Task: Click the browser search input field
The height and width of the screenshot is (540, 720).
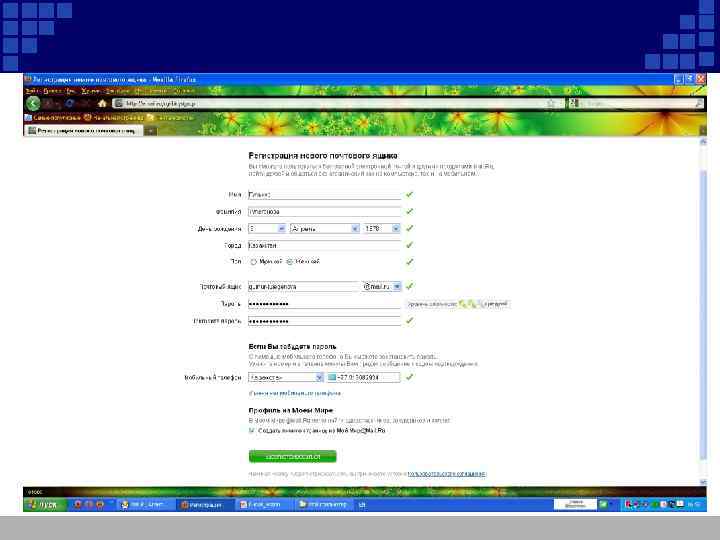Action: [x=637, y=104]
